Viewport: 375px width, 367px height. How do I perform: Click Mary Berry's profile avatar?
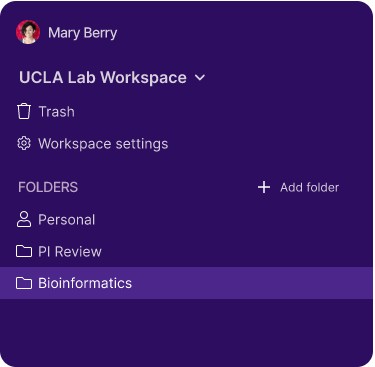28,32
